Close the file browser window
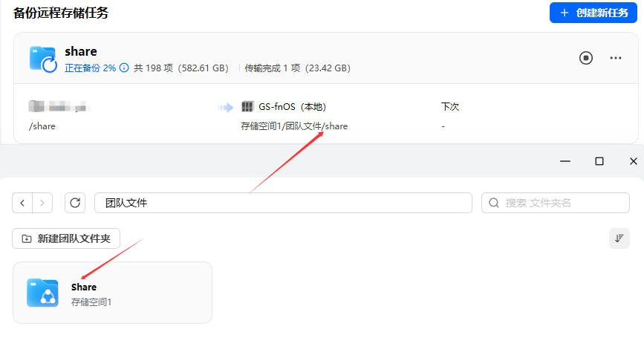The image size is (644, 361). (634, 161)
